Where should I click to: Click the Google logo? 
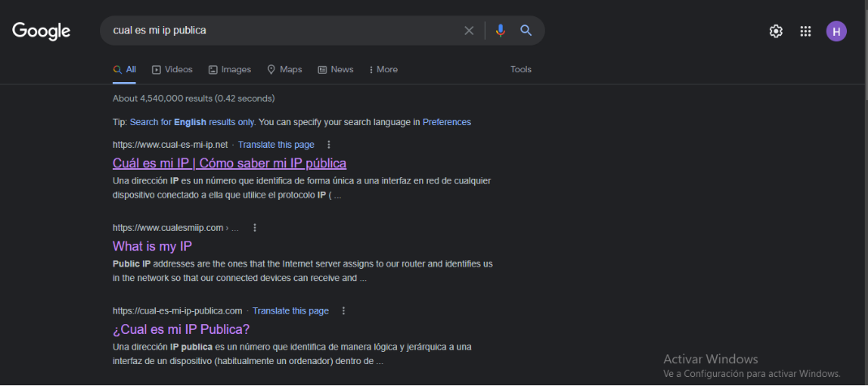click(x=41, y=31)
